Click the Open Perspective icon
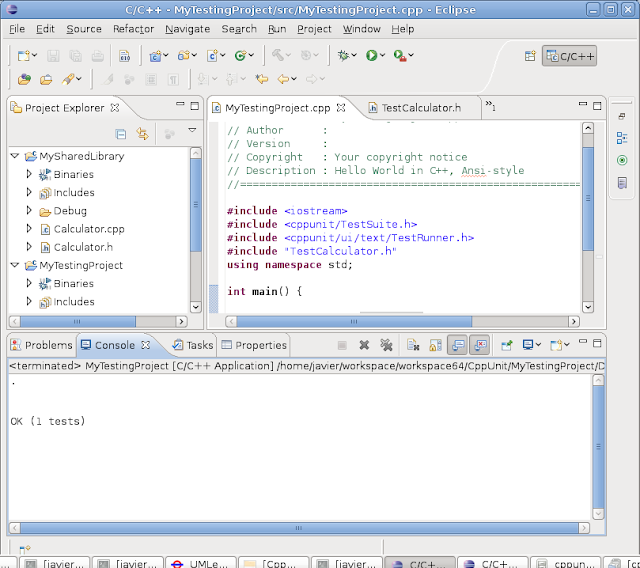This screenshot has height=568, width=640. pyautogui.click(x=530, y=56)
